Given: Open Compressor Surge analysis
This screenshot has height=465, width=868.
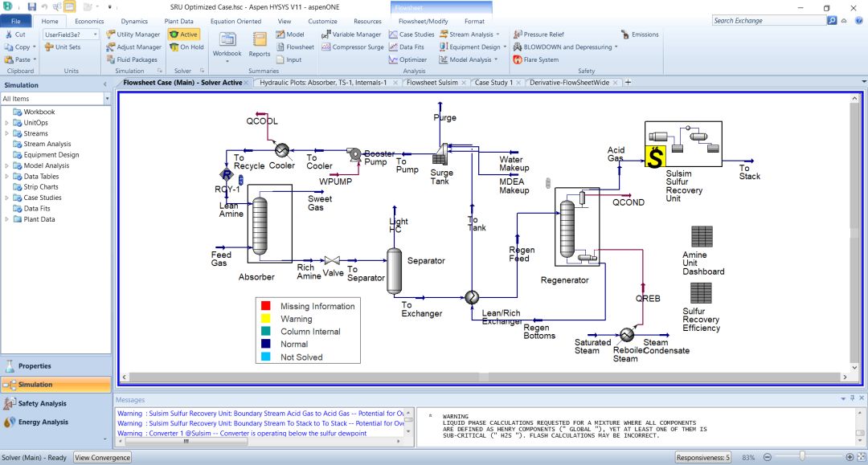Looking at the screenshot, I should 353,47.
